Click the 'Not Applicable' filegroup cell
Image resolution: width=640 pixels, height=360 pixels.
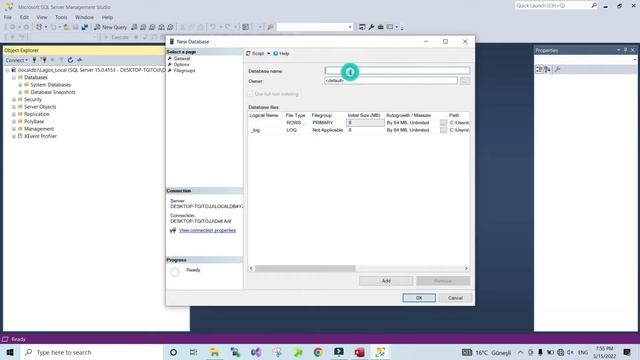pos(329,130)
